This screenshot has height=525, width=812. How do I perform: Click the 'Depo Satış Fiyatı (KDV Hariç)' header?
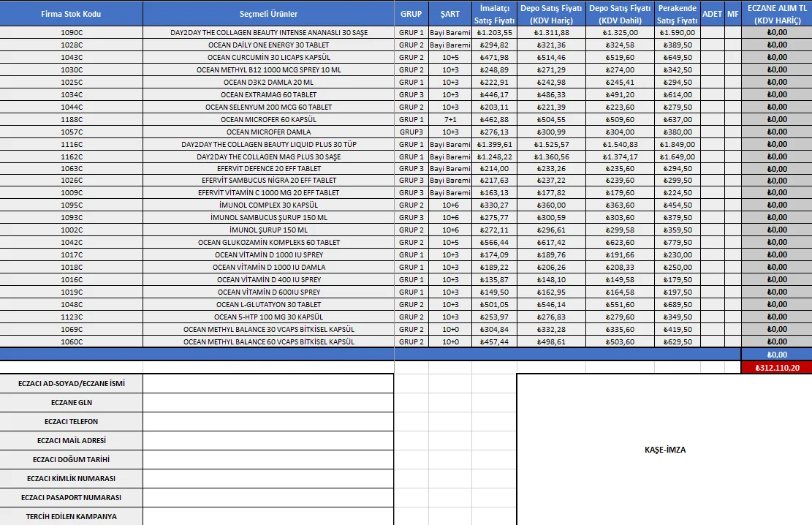(x=551, y=13)
